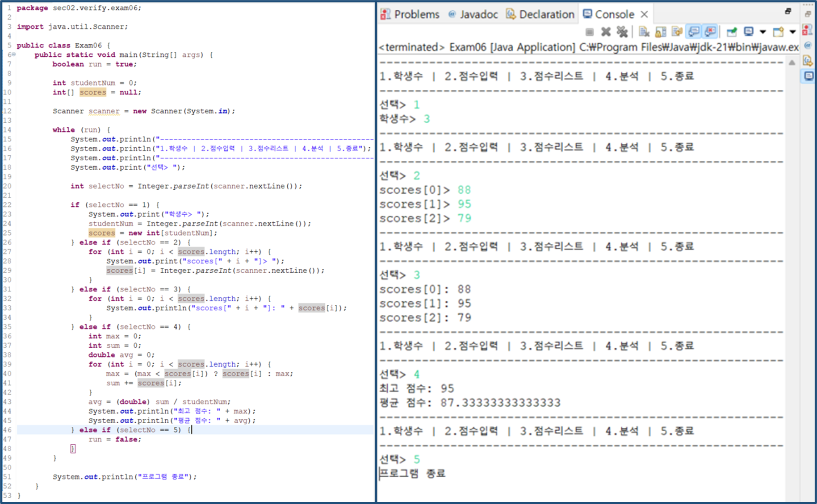The image size is (817, 504).
Task: Remove the current launch with the single X icon
Action: tap(606, 32)
